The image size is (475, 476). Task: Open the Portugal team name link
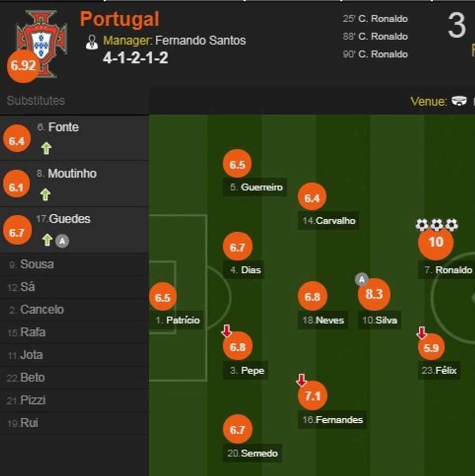pyautogui.click(x=119, y=19)
